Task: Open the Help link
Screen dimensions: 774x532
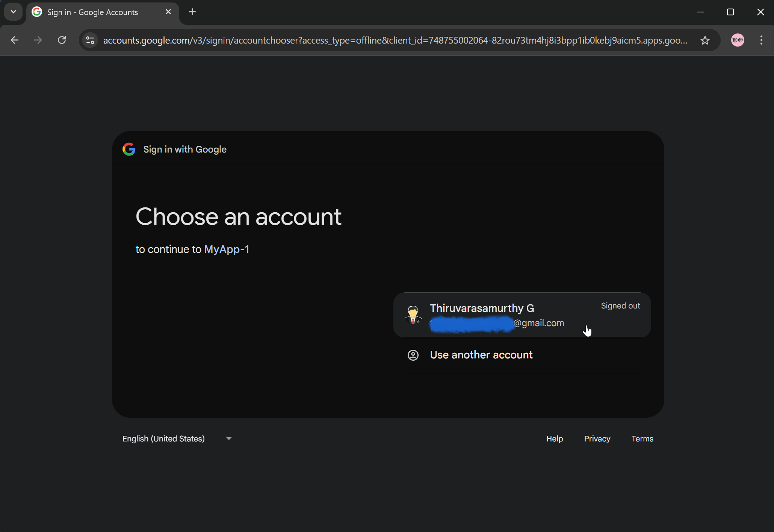Action: click(x=555, y=438)
